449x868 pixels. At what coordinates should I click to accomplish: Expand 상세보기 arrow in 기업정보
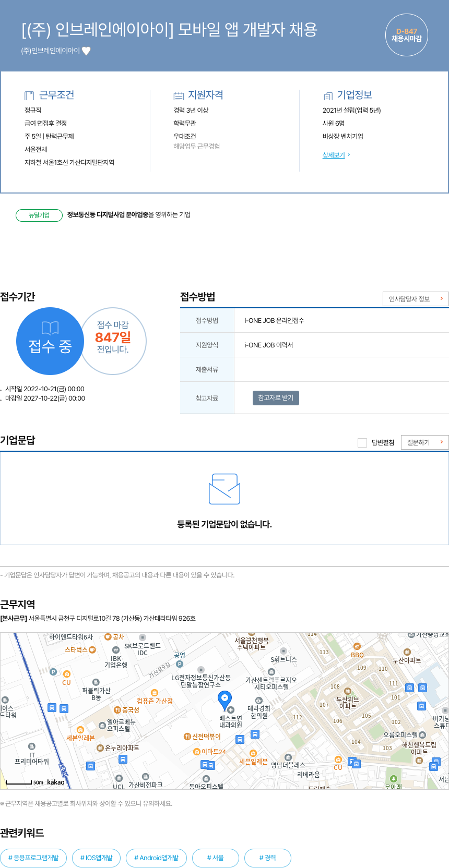tap(349, 155)
